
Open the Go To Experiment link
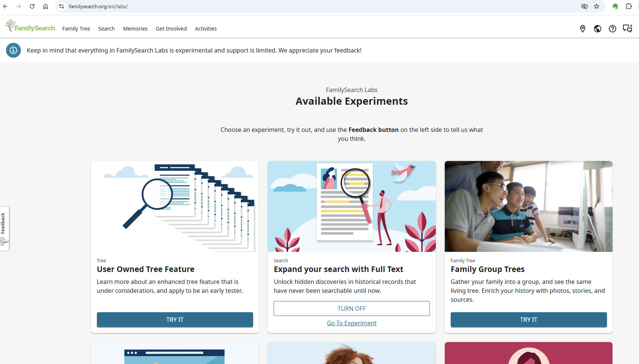pyautogui.click(x=352, y=323)
